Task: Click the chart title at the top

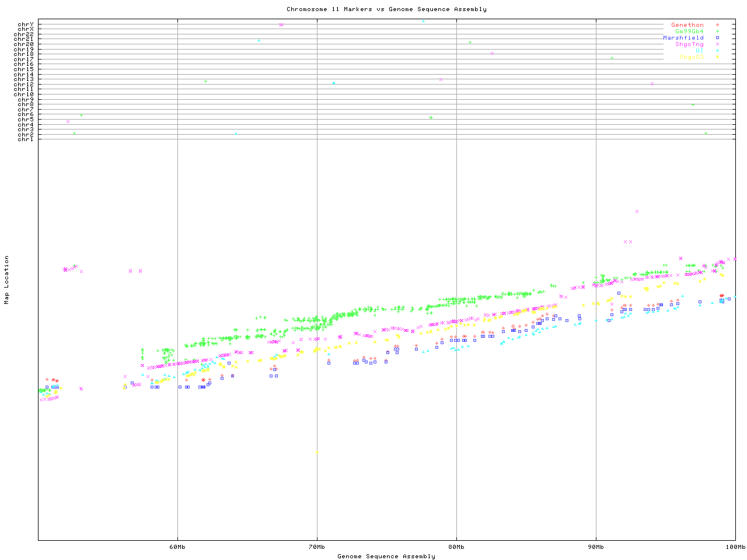Action: [x=386, y=9]
